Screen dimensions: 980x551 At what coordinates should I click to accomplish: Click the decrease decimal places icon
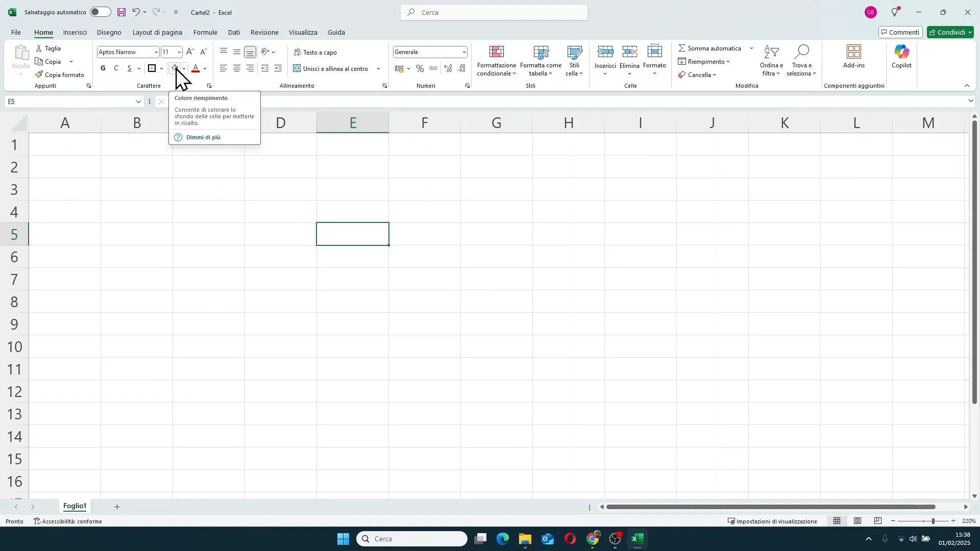pyautogui.click(x=462, y=68)
